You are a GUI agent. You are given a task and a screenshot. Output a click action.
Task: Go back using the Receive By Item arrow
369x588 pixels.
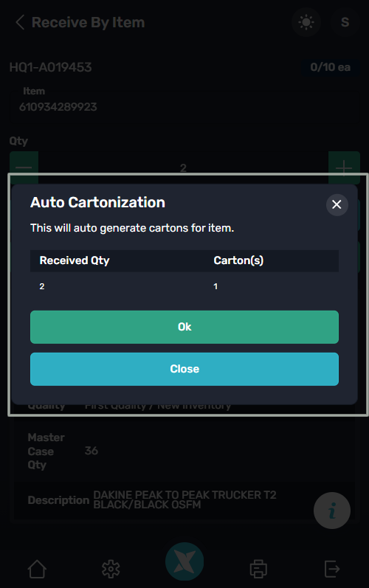pyautogui.click(x=20, y=22)
